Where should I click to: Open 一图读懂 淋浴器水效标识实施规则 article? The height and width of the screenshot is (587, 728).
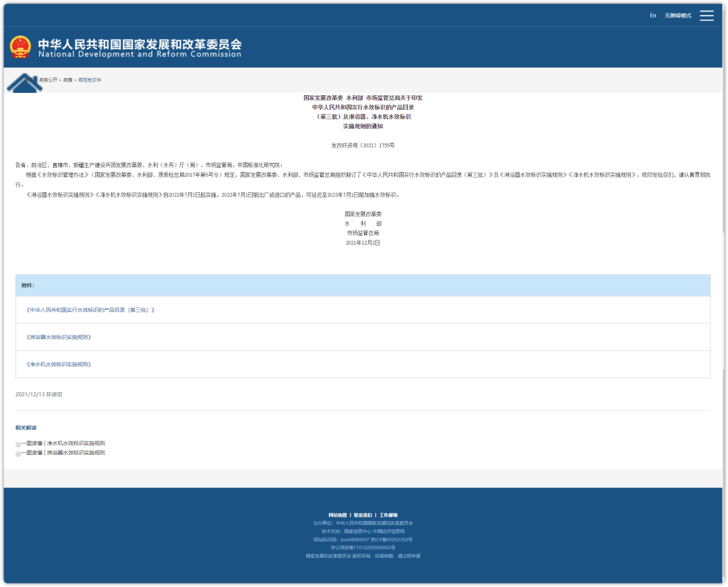pos(63,453)
